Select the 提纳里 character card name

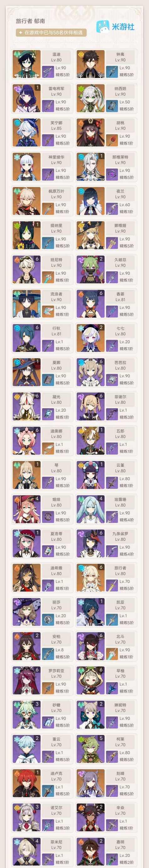click(x=56, y=226)
